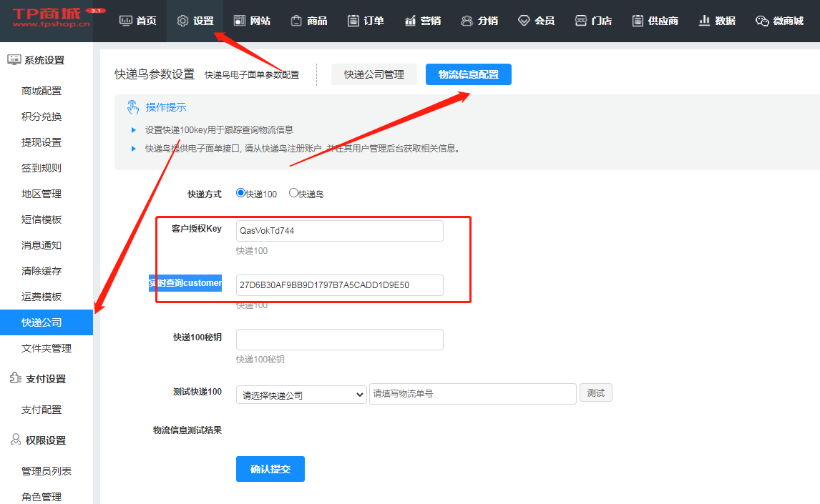Screen dimensions: 820x504
Task: Open 运费模板 in the sidebar
Action: pos(42,297)
